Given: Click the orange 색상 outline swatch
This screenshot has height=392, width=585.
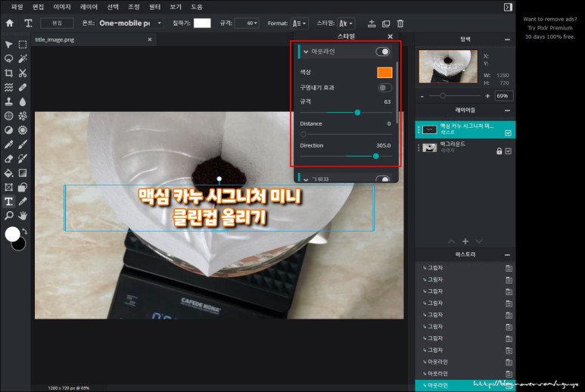Looking at the screenshot, I should [x=384, y=73].
